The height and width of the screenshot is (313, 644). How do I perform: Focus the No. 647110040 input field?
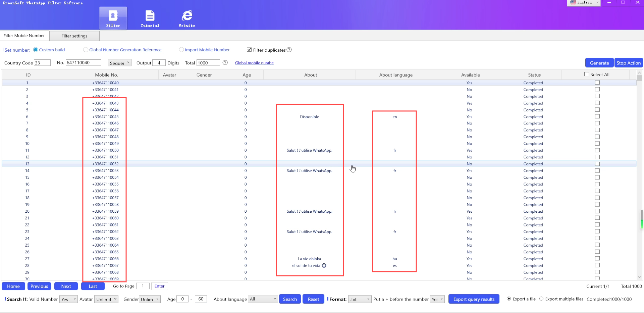[84, 63]
